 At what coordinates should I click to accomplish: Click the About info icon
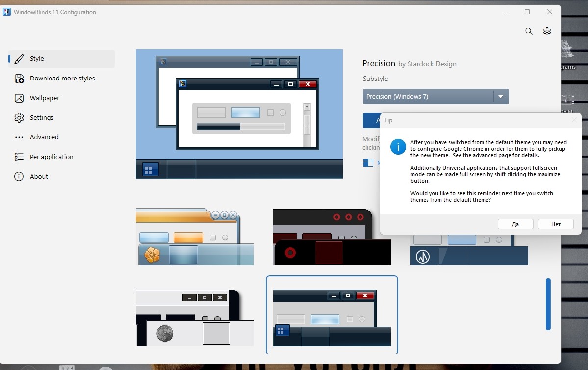19,176
